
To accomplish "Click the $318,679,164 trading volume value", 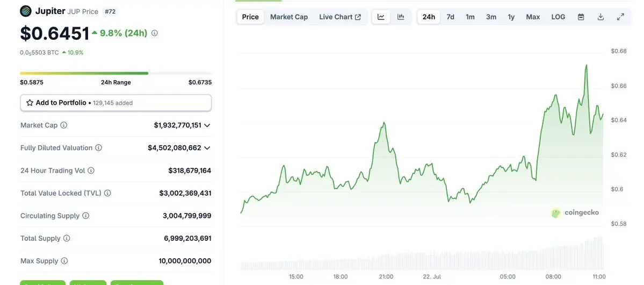I will pos(190,170).
